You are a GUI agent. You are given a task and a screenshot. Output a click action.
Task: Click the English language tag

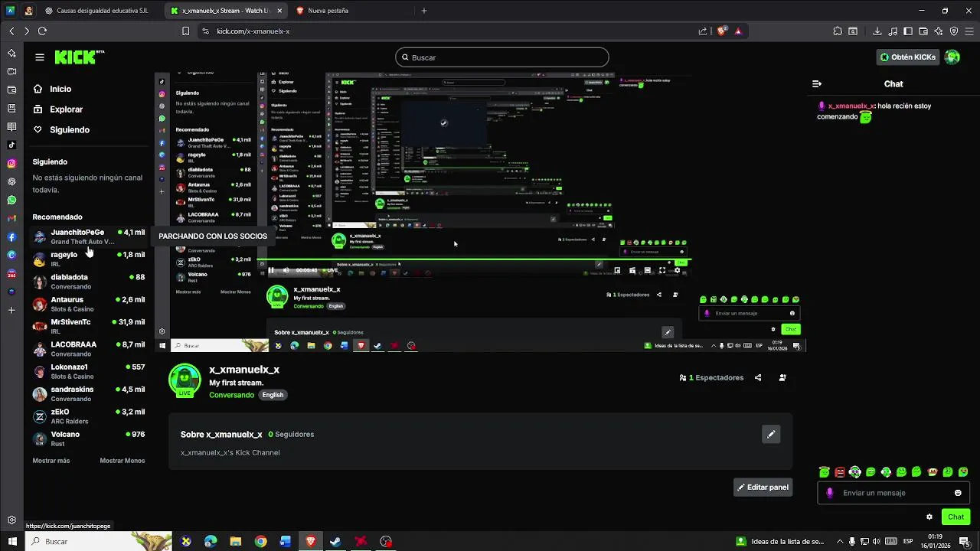click(273, 395)
